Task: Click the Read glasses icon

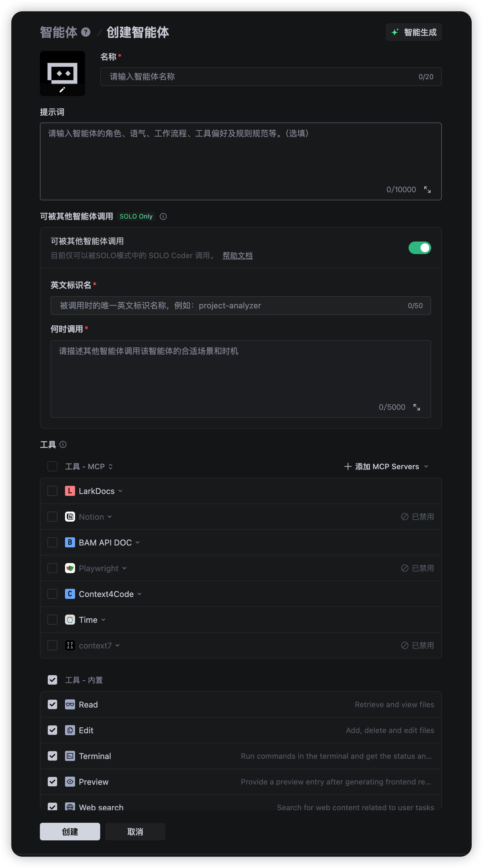Action: (70, 704)
